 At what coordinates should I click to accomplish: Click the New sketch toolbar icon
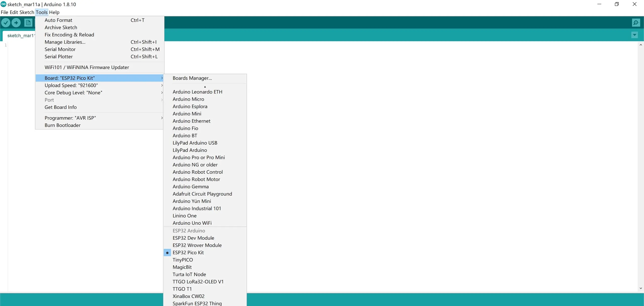coord(28,23)
